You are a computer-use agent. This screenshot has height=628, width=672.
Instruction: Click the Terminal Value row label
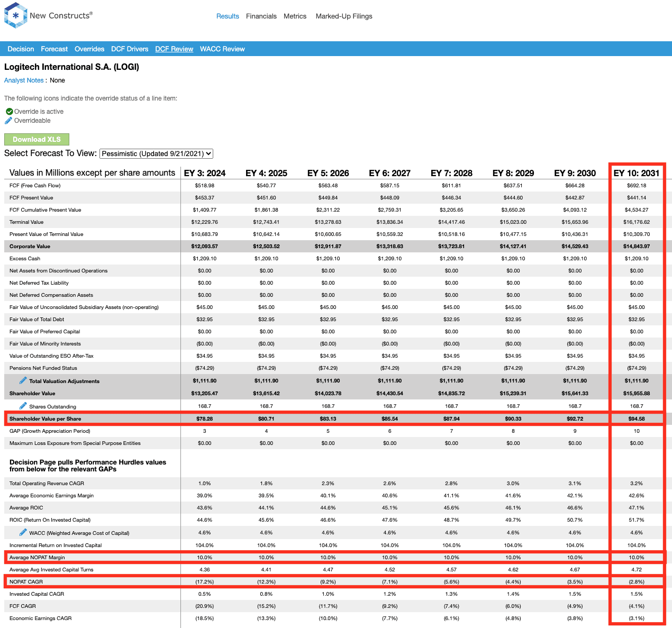point(26,222)
